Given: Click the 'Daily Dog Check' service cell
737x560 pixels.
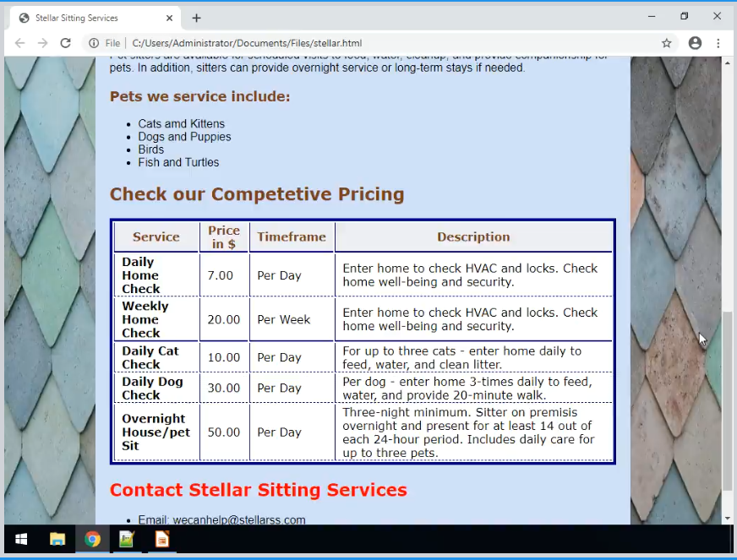Looking at the screenshot, I should [156, 388].
